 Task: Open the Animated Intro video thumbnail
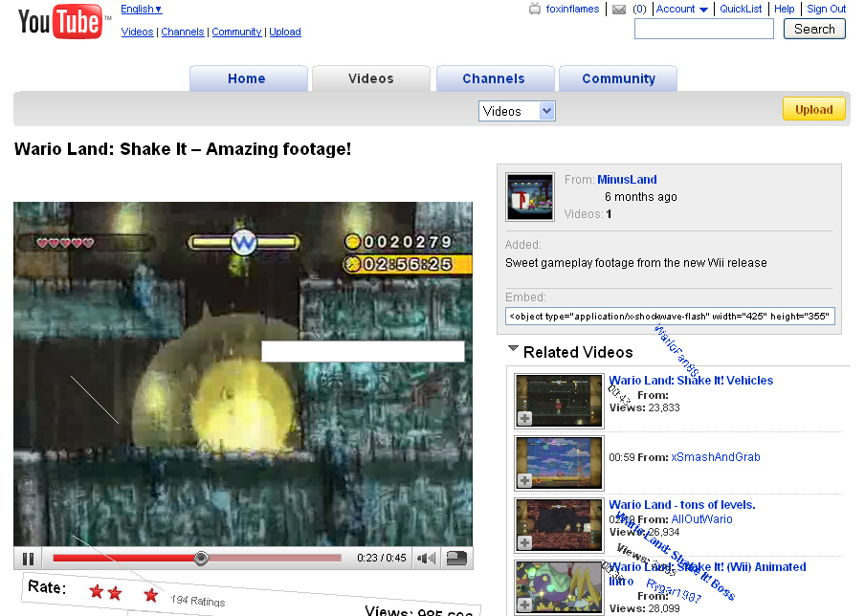tap(559, 587)
